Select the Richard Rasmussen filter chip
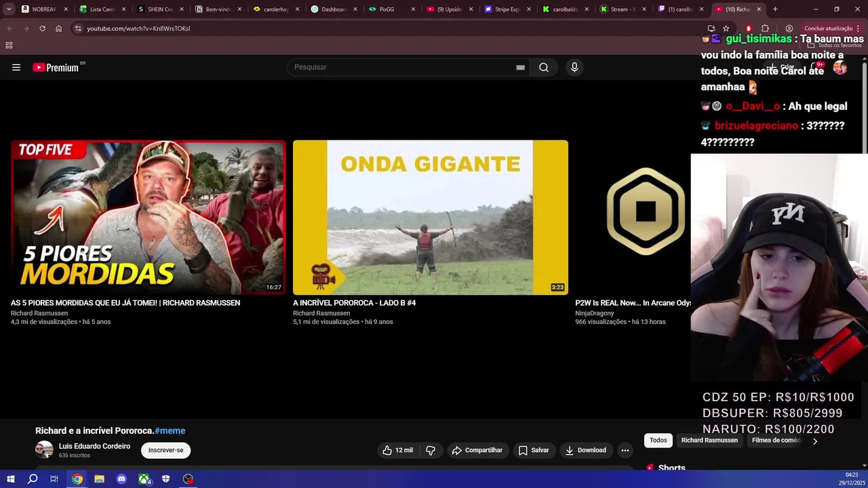This screenshot has height=488, width=868. click(x=709, y=441)
